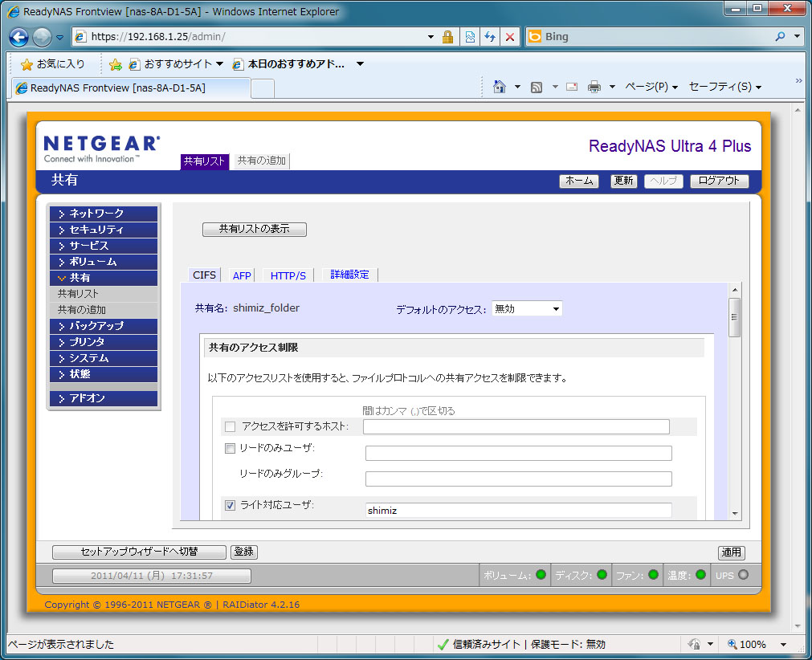Open the 共有の追加 tab
812x660 pixels.
[x=261, y=161]
